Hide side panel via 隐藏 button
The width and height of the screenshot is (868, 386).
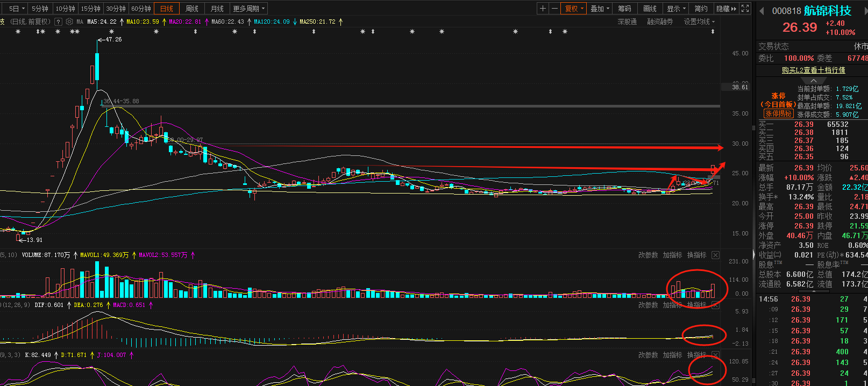point(726,9)
